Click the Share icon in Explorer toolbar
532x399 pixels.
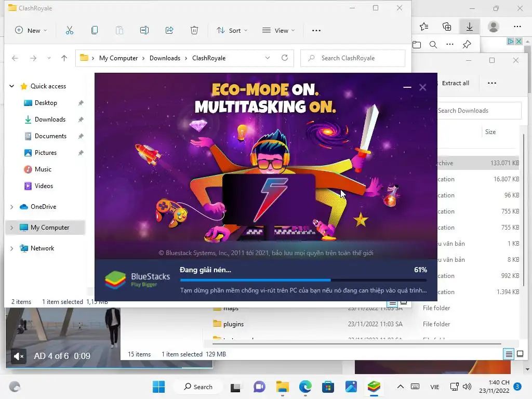[x=169, y=31]
